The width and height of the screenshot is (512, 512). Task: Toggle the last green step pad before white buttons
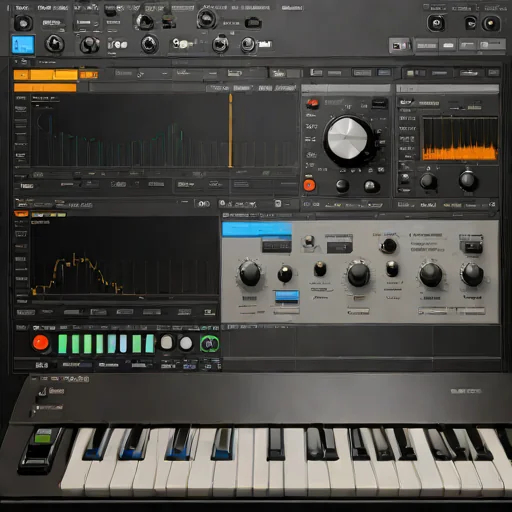150,344
